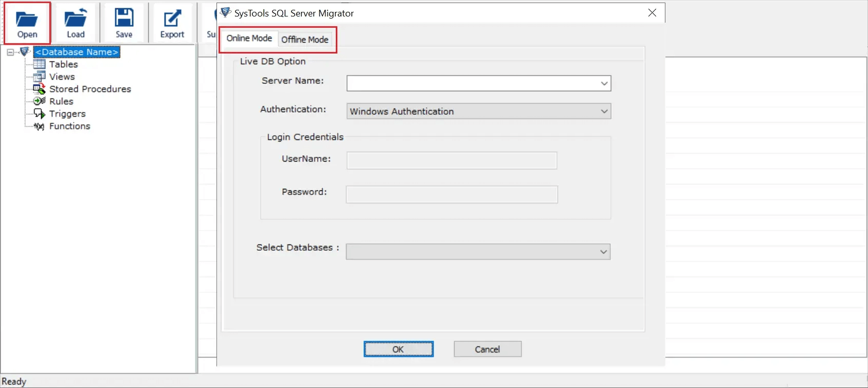Switch to the Offline Mode tab

[x=305, y=40]
